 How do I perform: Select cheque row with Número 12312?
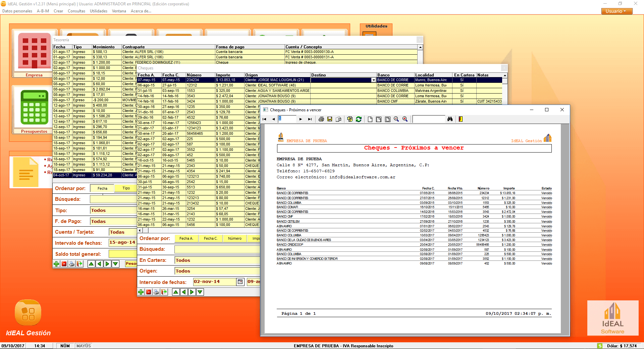coord(319,85)
